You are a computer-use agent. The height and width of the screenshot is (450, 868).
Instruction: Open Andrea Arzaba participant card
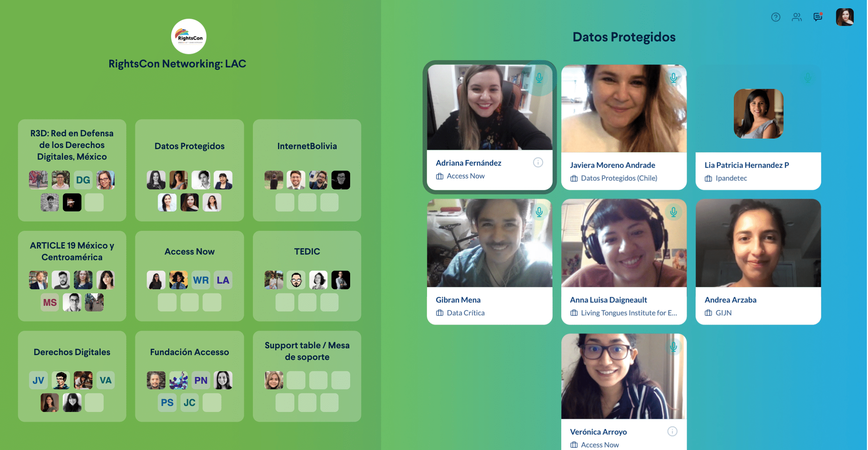point(758,262)
